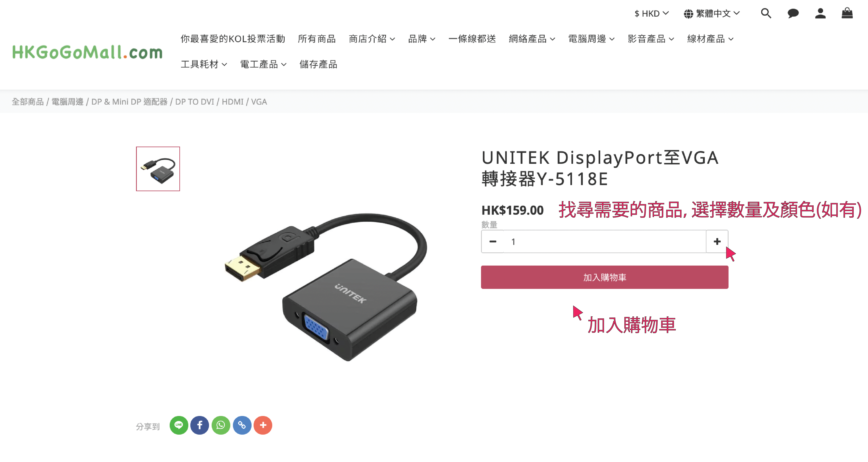Expand the 繁體中文 language dropdown
This screenshot has width=868, height=462.
(712, 13)
